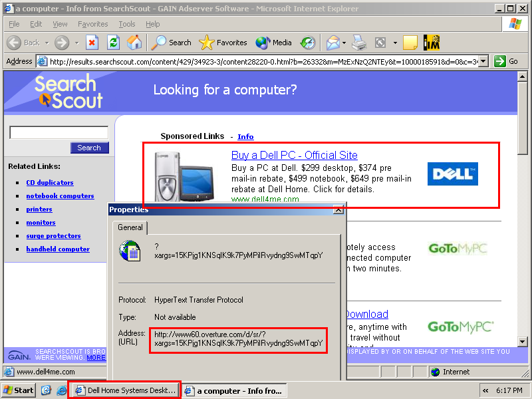
Task: Click the yellow note toolbar icon
Action: tap(410, 43)
